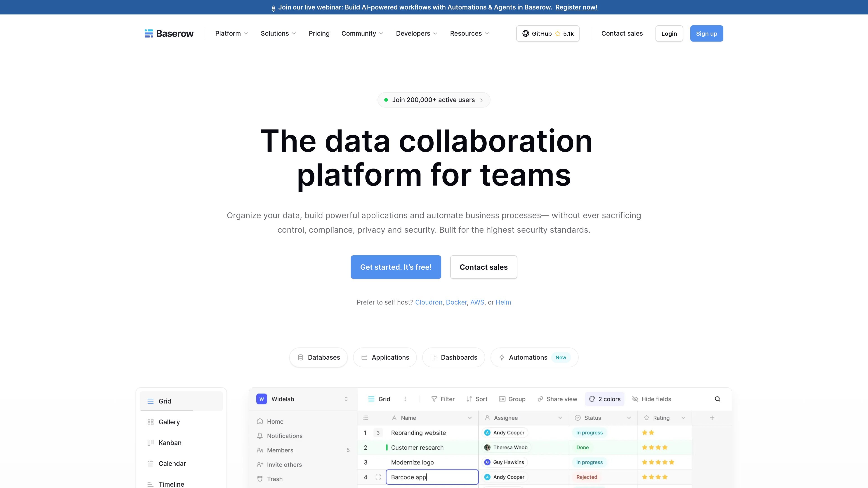868x488 pixels.
Task: Click the Barcode app name input cell
Action: click(432, 477)
